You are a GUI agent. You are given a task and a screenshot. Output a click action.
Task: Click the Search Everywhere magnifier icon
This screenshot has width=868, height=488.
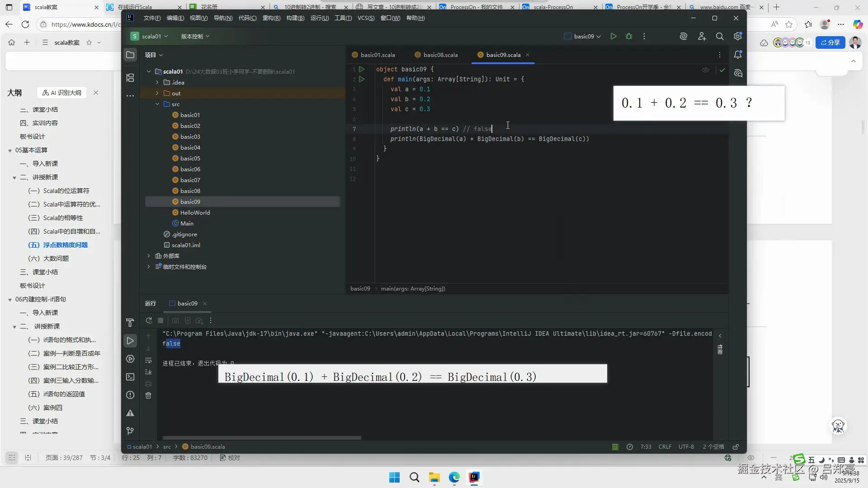(x=720, y=36)
